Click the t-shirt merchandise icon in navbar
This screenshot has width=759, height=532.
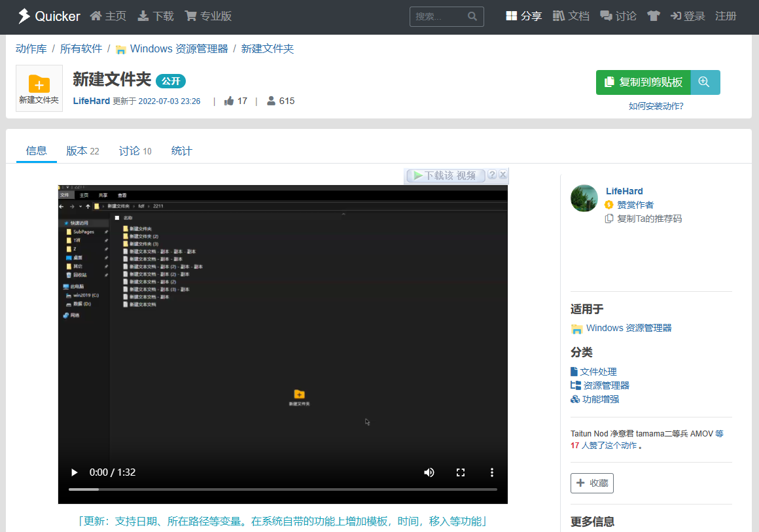(653, 16)
